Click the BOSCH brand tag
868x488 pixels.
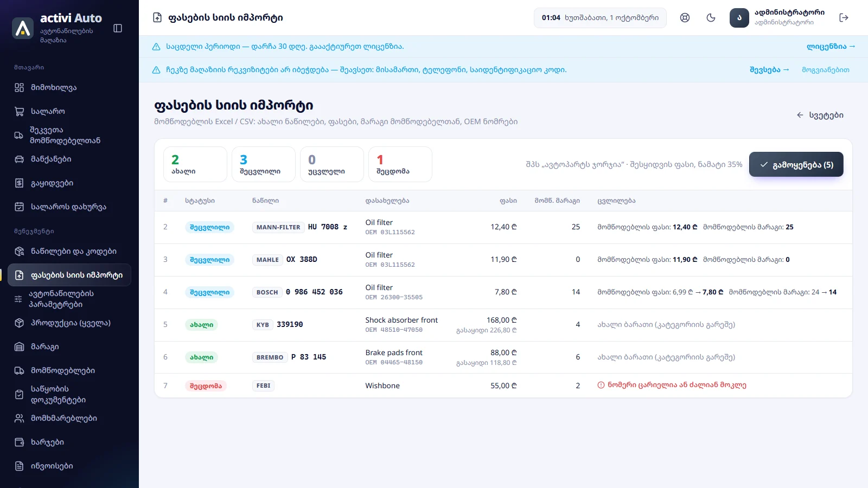point(267,293)
